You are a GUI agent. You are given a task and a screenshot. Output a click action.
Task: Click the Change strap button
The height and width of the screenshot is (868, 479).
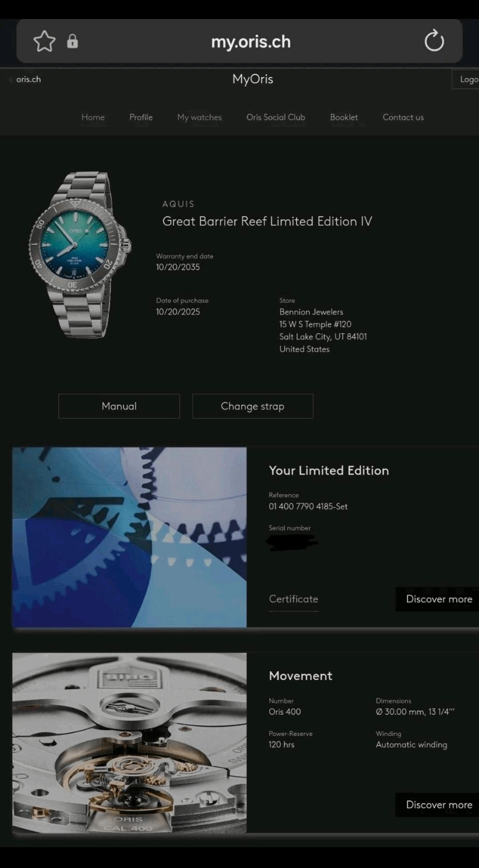[253, 406]
